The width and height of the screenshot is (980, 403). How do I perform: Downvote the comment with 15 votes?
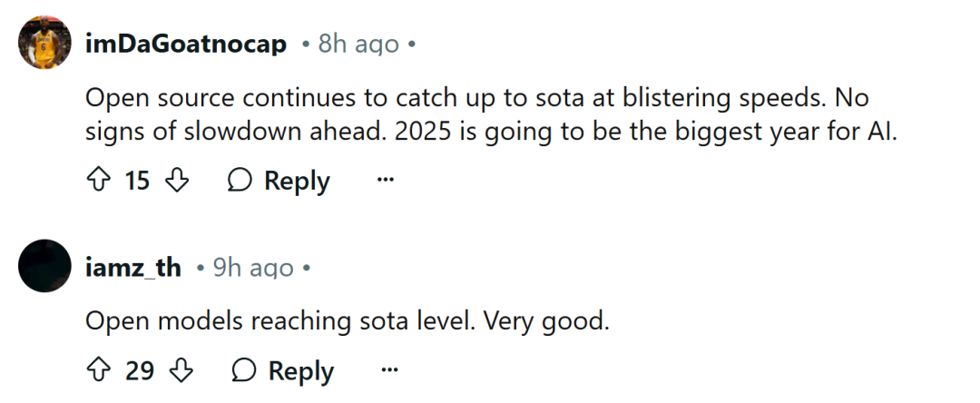177,181
